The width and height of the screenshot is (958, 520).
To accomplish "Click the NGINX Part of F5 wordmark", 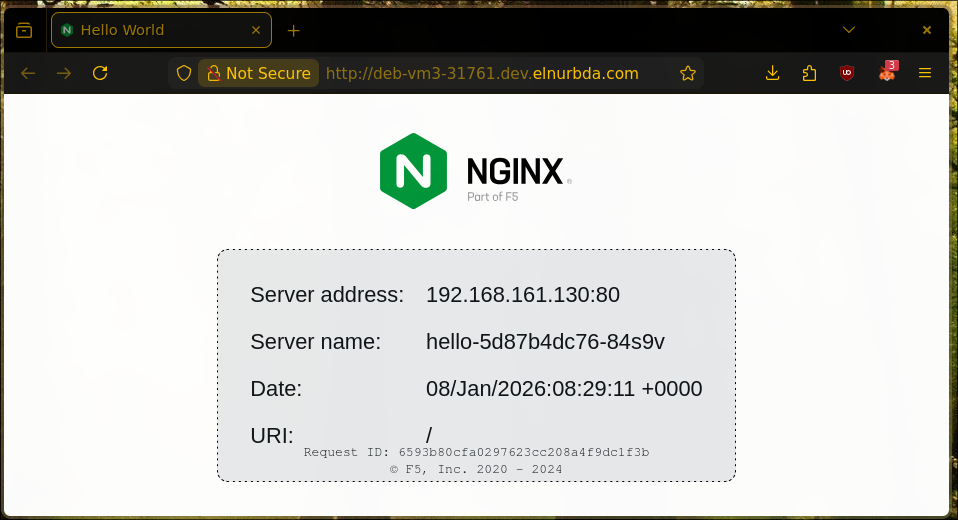I will 519,178.
